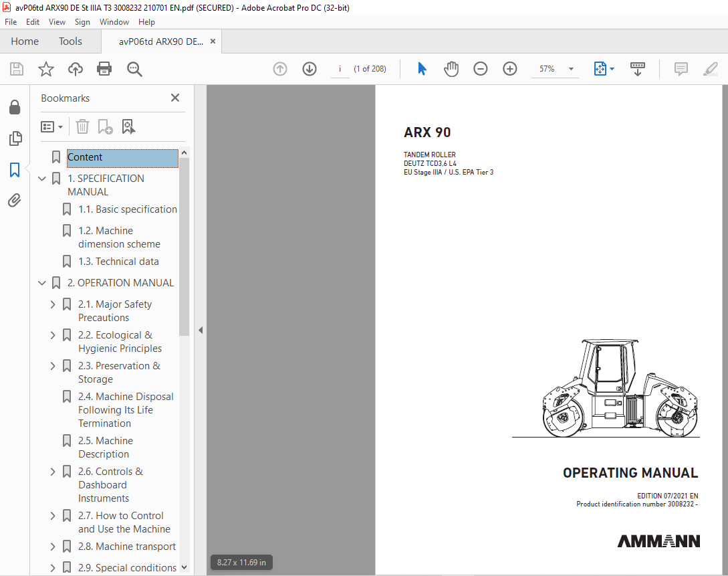
Task: Open the find text magnifier tool
Action: click(x=134, y=69)
